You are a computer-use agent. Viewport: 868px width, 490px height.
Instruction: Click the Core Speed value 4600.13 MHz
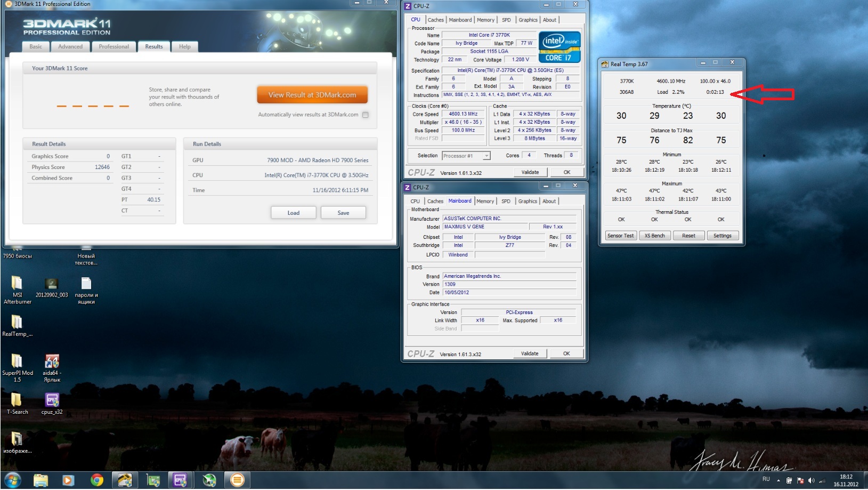pyautogui.click(x=463, y=114)
